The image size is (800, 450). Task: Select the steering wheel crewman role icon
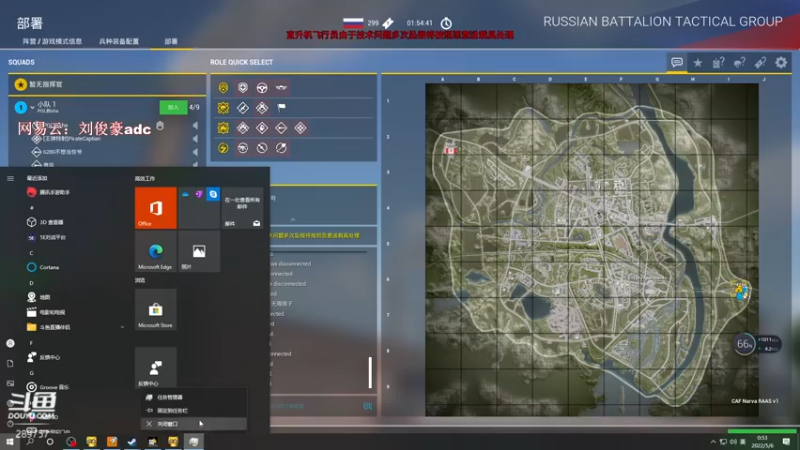(262, 88)
